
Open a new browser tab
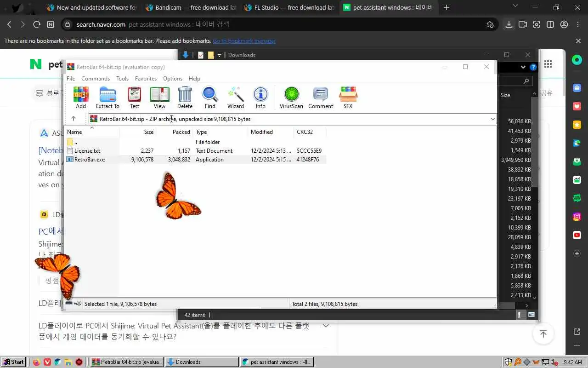pos(446,7)
